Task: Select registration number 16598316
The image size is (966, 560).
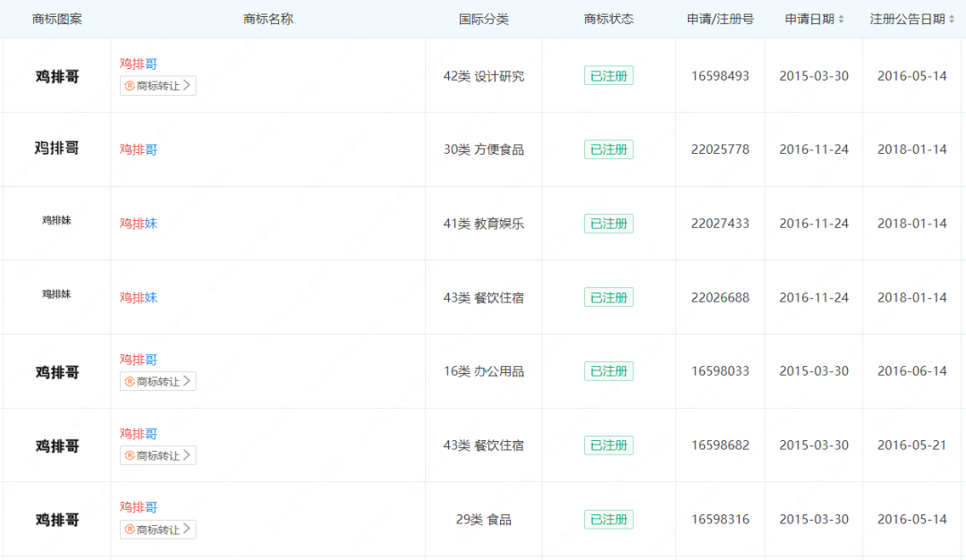Action: tap(720, 520)
